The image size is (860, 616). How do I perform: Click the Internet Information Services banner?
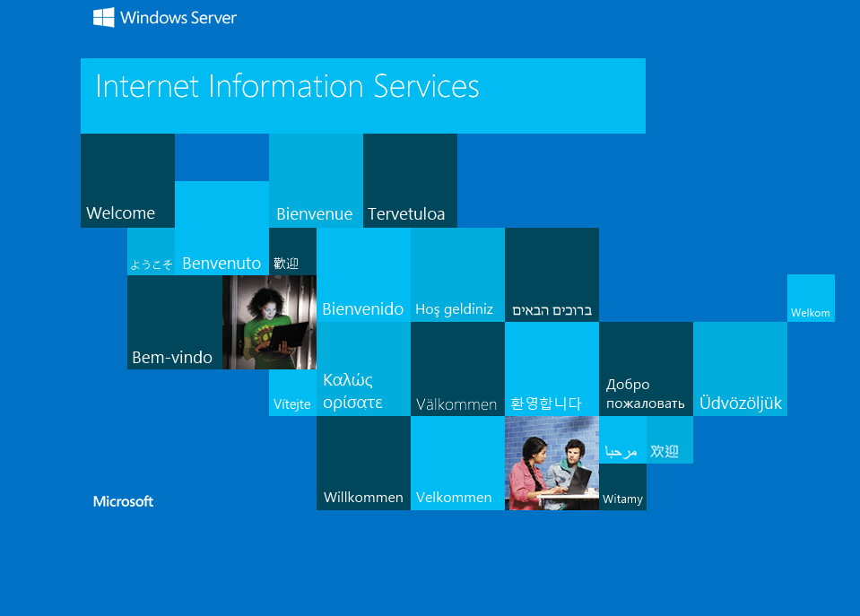coord(363,96)
